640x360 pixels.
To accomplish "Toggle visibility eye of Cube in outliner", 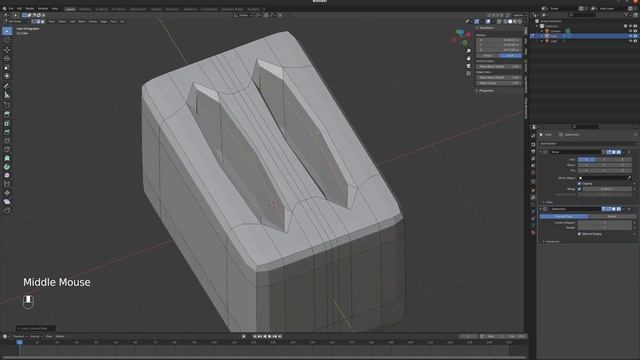I will 630,36.
